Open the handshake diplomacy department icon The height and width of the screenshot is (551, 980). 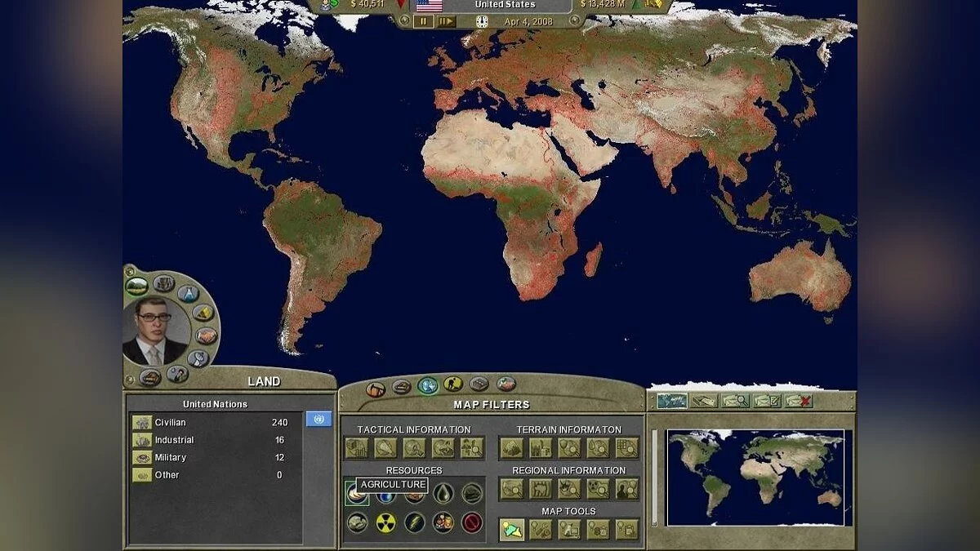pos(206,335)
